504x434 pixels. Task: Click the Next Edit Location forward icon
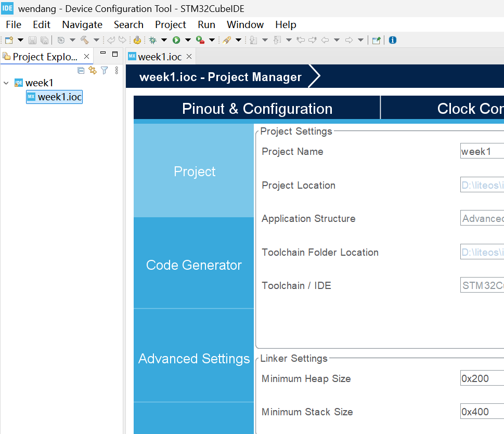pos(313,40)
